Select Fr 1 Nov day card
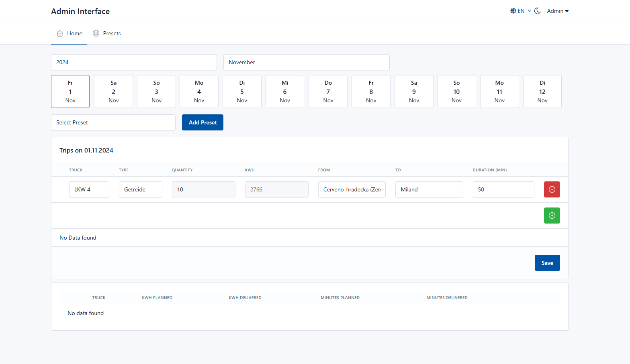The height and width of the screenshot is (364, 630). (x=70, y=92)
